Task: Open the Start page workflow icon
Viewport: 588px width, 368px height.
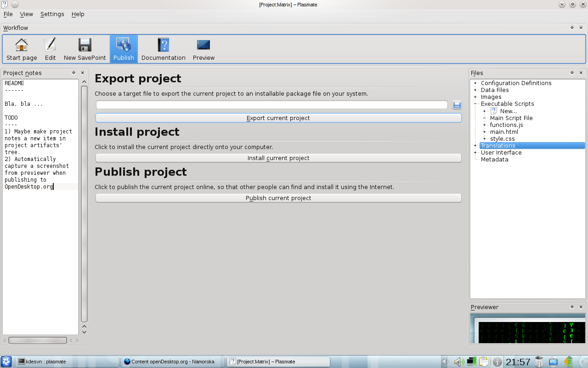Action: [22, 49]
